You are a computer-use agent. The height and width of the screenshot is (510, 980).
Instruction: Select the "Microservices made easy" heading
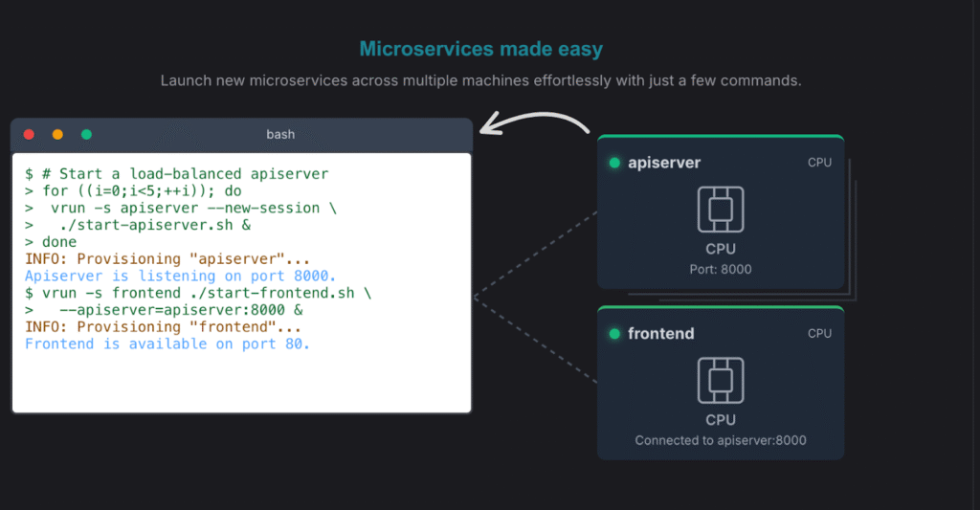[480, 49]
